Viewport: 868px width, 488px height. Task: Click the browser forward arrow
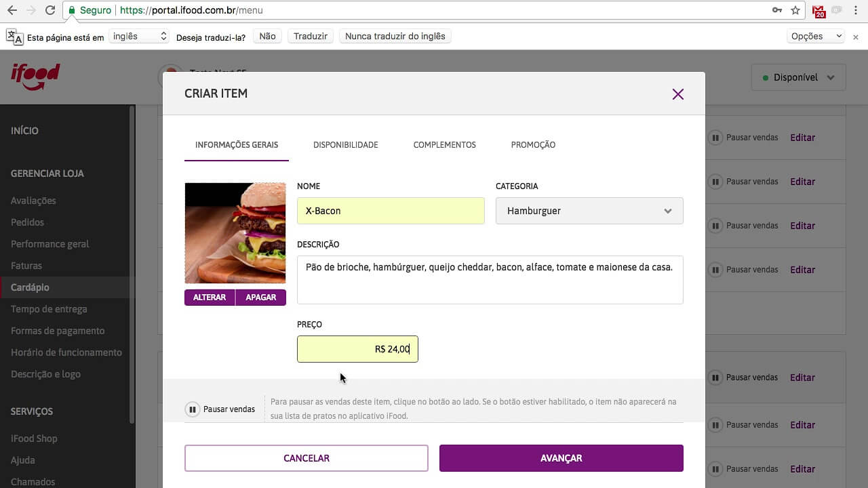tap(31, 10)
